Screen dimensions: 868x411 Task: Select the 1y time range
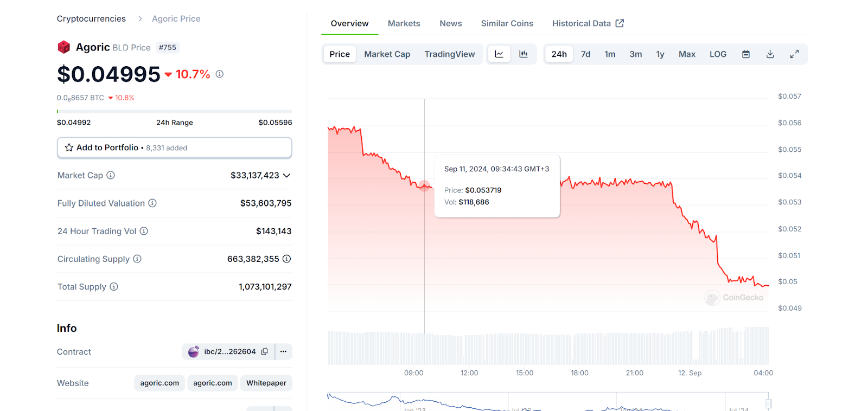click(660, 54)
